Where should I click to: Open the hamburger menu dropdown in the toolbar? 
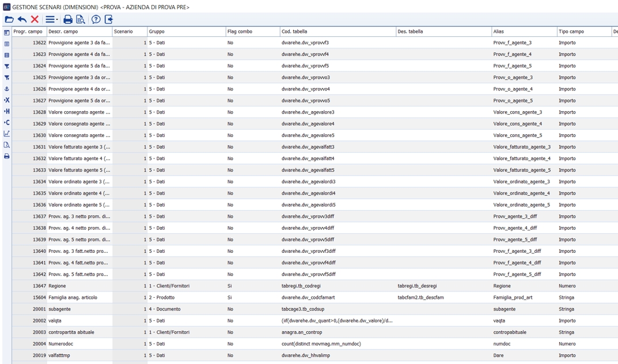point(51,20)
